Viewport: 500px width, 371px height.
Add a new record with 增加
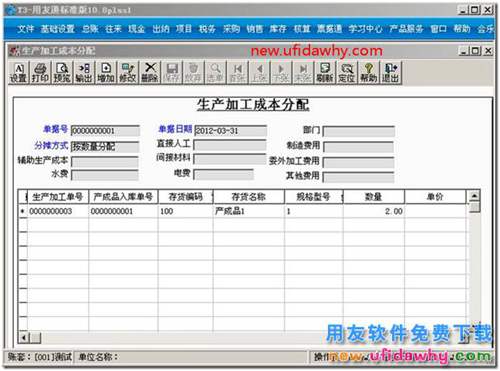[x=106, y=72]
